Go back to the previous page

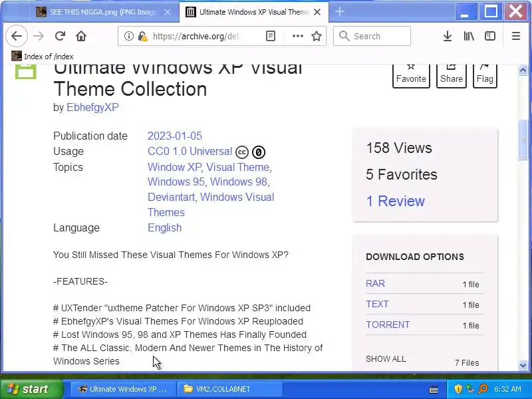[x=16, y=36]
